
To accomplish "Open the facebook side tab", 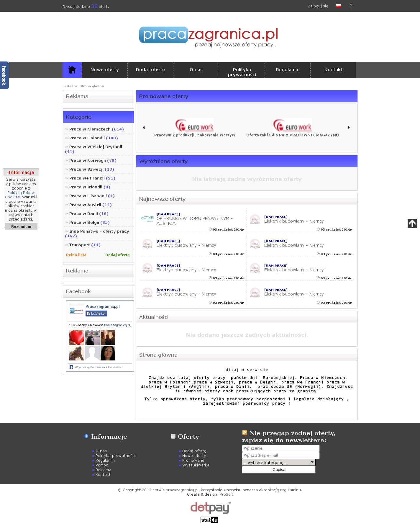I will (4, 75).
